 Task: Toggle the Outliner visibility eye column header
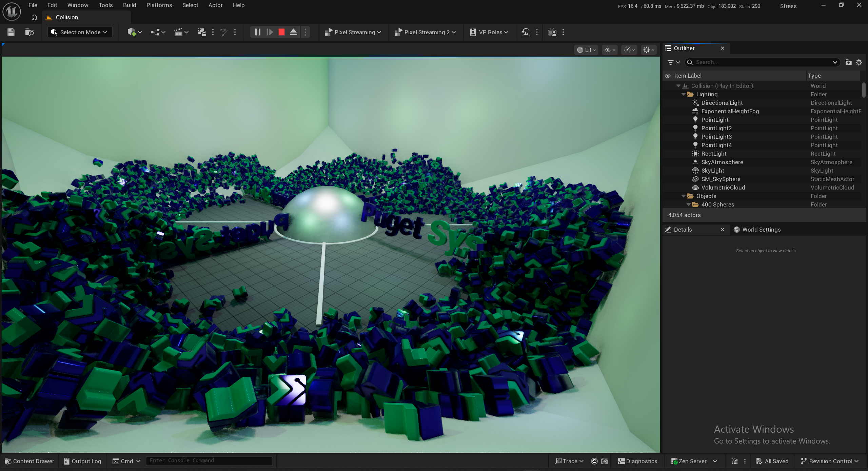coord(668,76)
